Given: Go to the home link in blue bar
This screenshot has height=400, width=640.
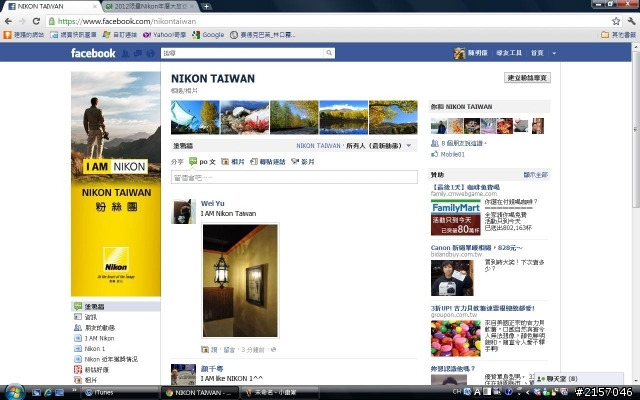Looking at the screenshot, I should click(537, 53).
